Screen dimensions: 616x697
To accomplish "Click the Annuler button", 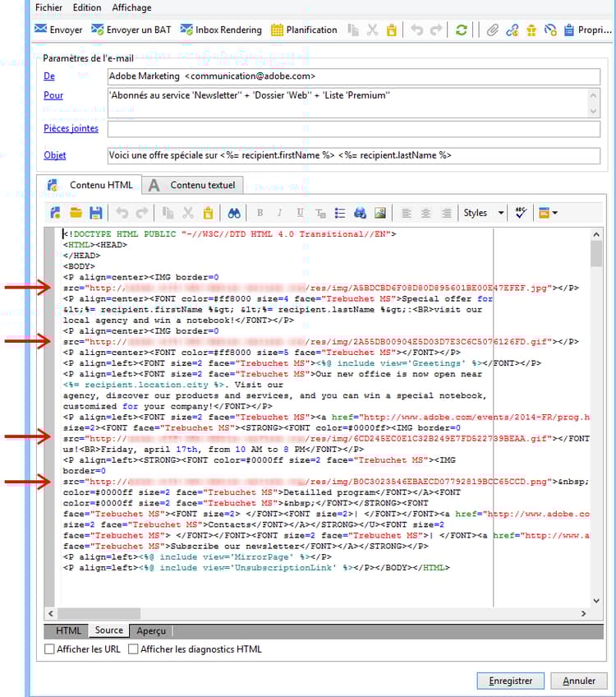I will pyautogui.click(x=579, y=681).
